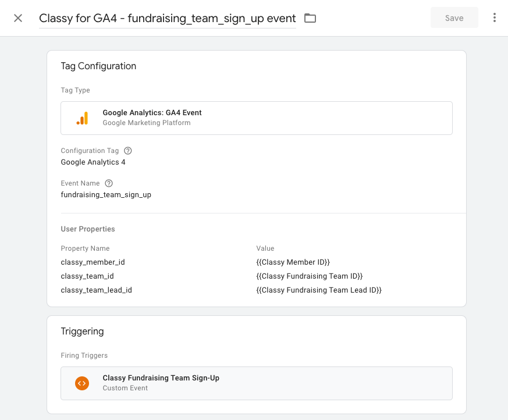The image size is (508, 420).
Task: Click the Value column header
Action: click(265, 248)
